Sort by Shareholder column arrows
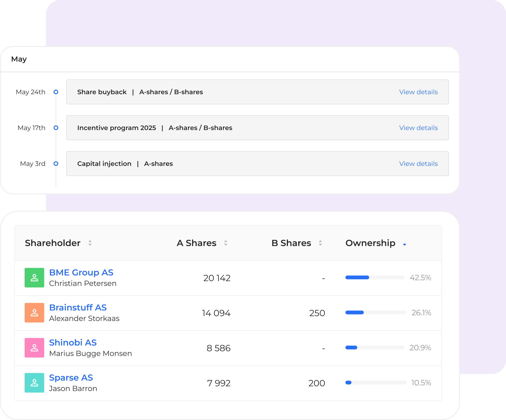This screenshot has width=506, height=420. point(90,243)
